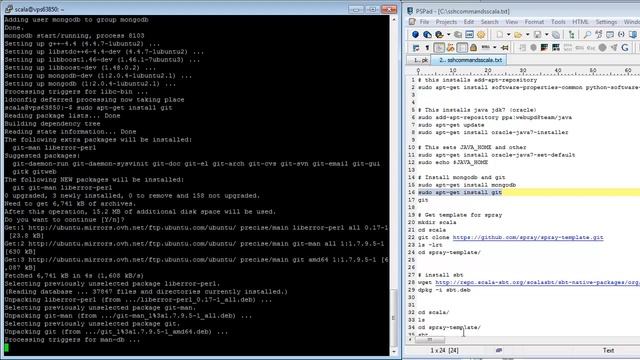Switch to the '1.. pk' document tab
Viewport: 640px width, 360px height.
[x=418, y=60]
